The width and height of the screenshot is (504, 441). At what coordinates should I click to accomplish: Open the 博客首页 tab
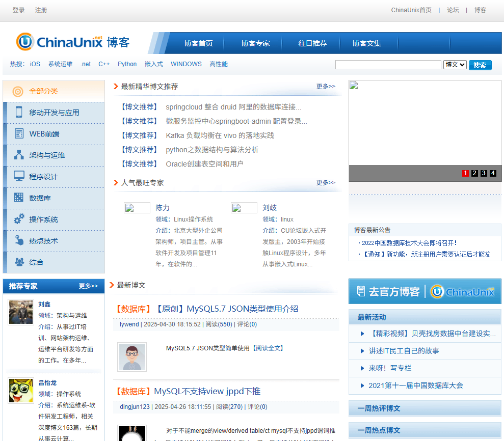click(198, 43)
